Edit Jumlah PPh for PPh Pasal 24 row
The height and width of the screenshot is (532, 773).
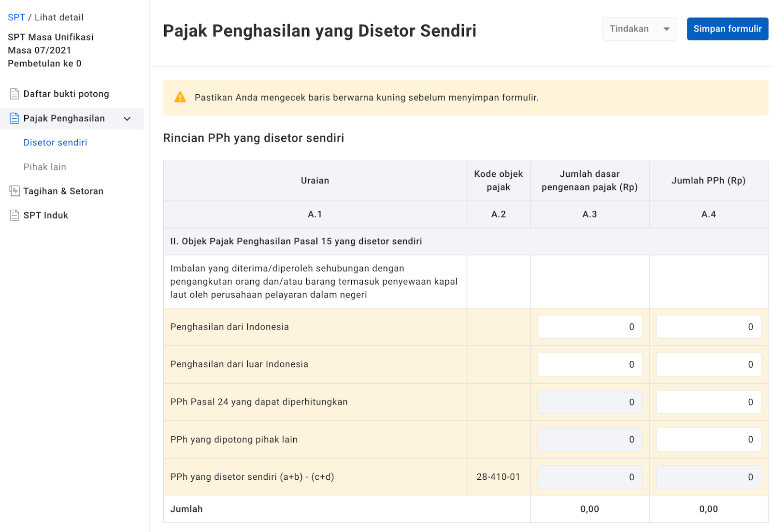(708, 402)
